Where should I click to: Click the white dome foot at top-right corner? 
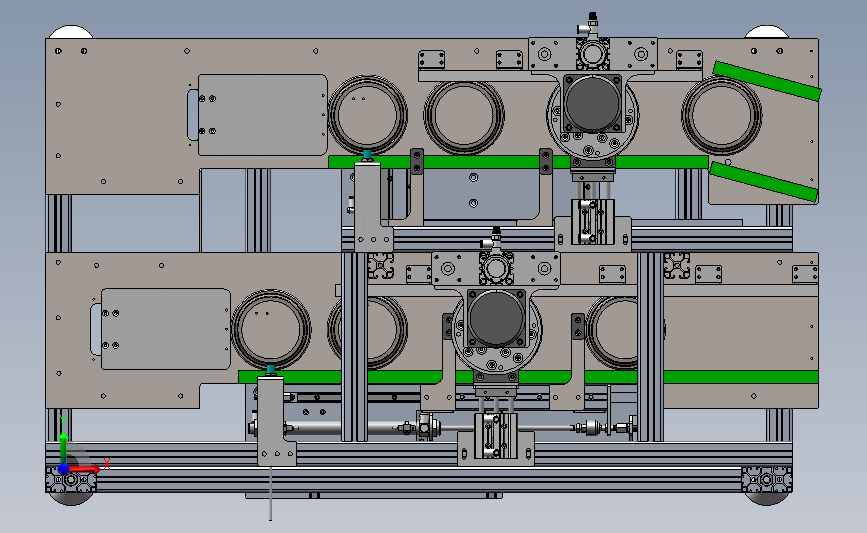pos(766,32)
